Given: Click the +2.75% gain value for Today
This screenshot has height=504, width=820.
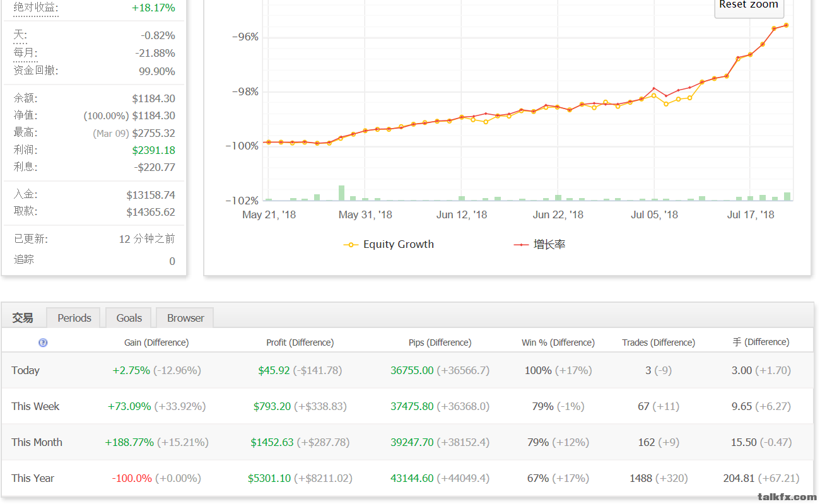Looking at the screenshot, I should [131, 370].
